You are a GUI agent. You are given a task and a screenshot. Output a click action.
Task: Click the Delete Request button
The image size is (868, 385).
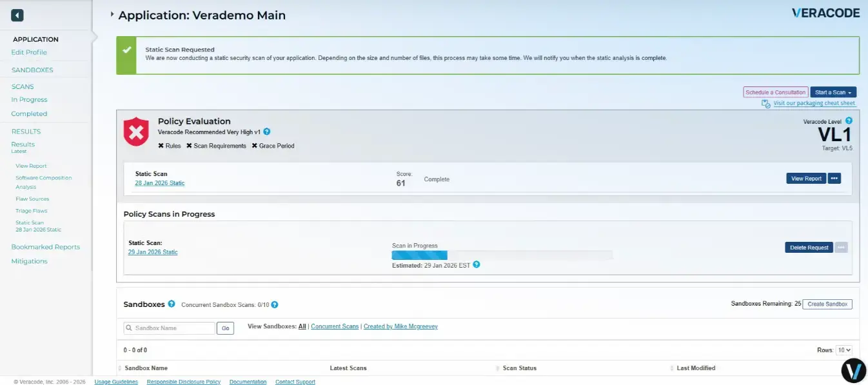[x=809, y=247]
